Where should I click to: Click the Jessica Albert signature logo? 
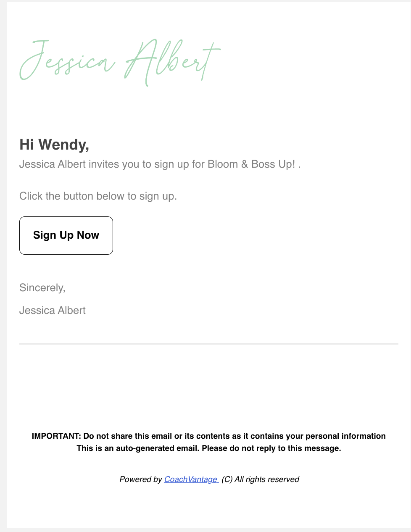(x=120, y=62)
